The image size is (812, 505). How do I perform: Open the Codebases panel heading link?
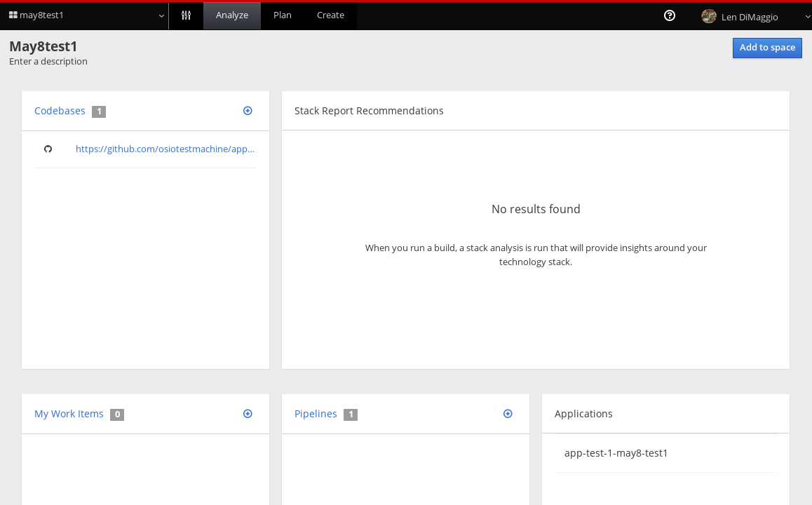pos(60,110)
